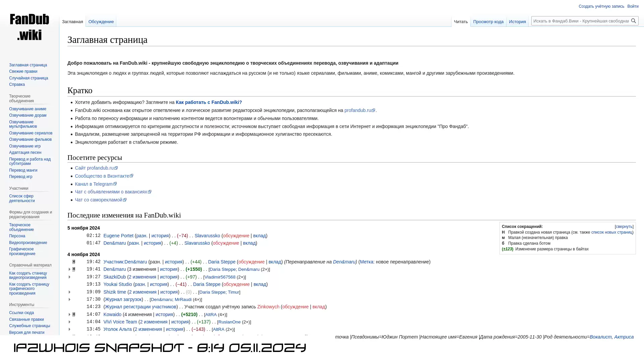The height and width of the screenshot is (362, 644).
Task: Open Перевод игр category
Action: pyautogui.click(x=21, y=177)
